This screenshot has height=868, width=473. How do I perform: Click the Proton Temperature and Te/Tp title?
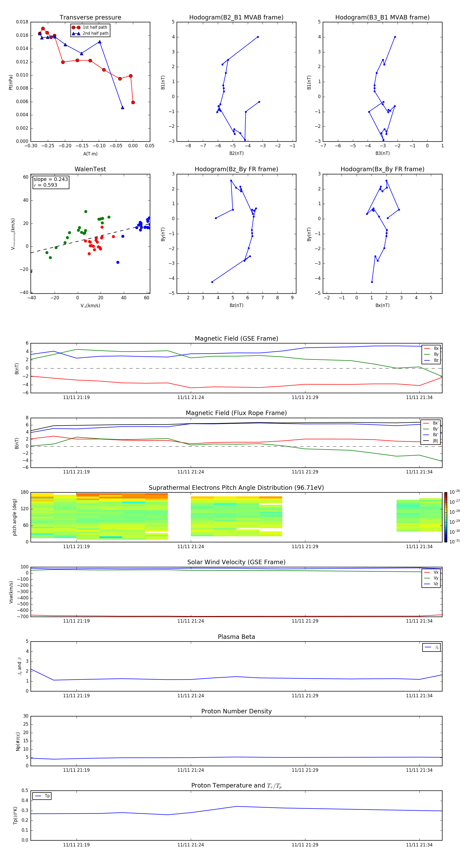point(236,786)
